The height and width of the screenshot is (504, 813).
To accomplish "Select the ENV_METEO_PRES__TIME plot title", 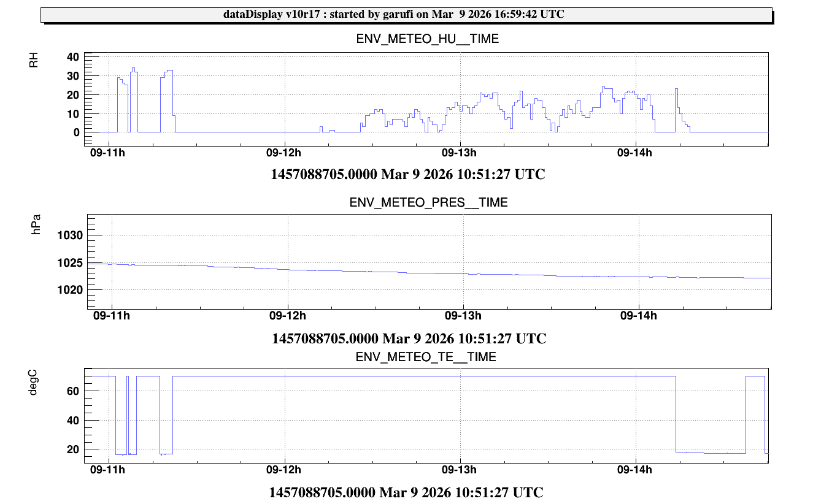I will (x=428, y=202).
